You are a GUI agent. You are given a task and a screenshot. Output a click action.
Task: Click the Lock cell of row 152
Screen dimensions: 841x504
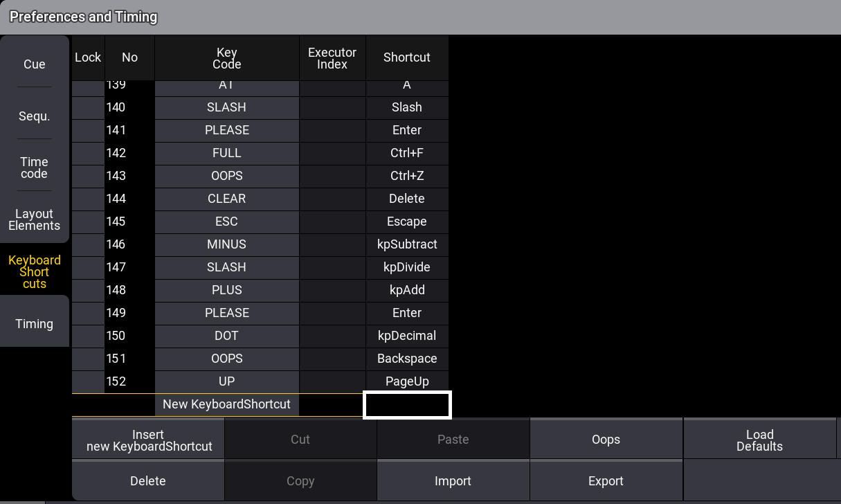click(88, 381)
